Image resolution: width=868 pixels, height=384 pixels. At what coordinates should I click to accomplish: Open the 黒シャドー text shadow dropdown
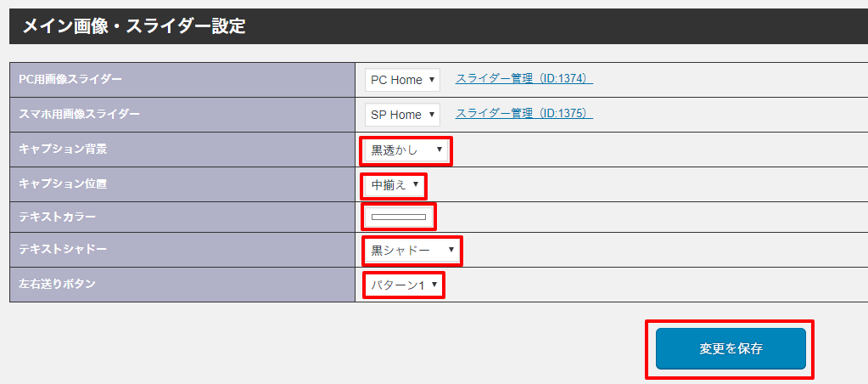point(412,251)
